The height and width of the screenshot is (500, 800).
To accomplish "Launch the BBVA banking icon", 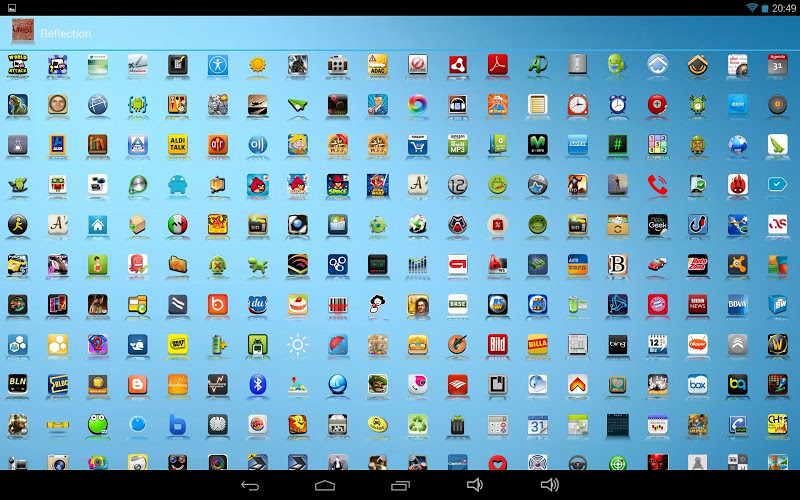I will [737, 305].
